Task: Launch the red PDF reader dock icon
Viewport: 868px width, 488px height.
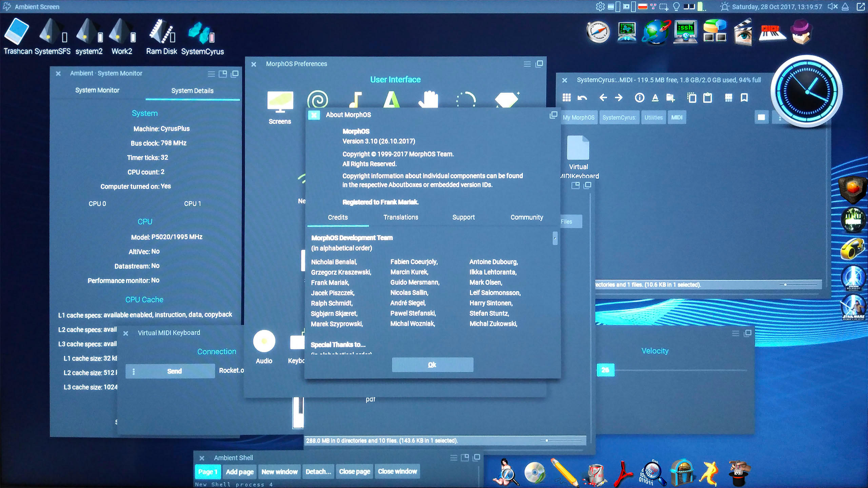Action: [x=623, y=473]
